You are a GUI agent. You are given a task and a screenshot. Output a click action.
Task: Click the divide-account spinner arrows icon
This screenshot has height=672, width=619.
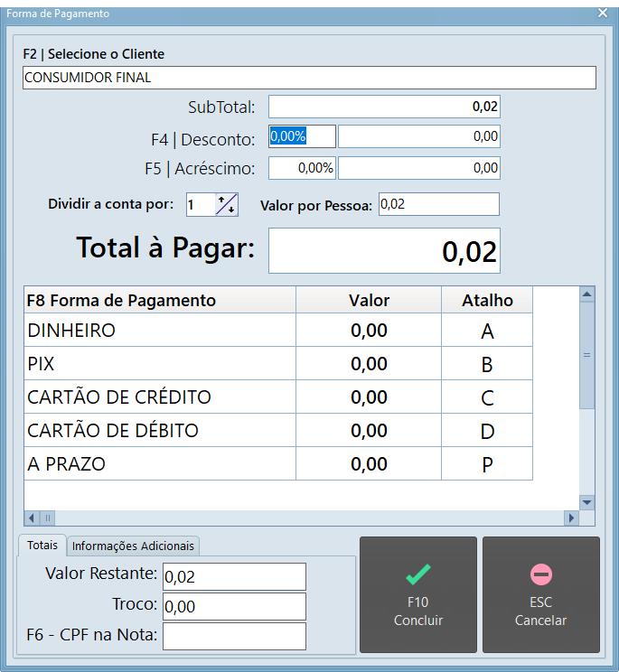point(226,205)
